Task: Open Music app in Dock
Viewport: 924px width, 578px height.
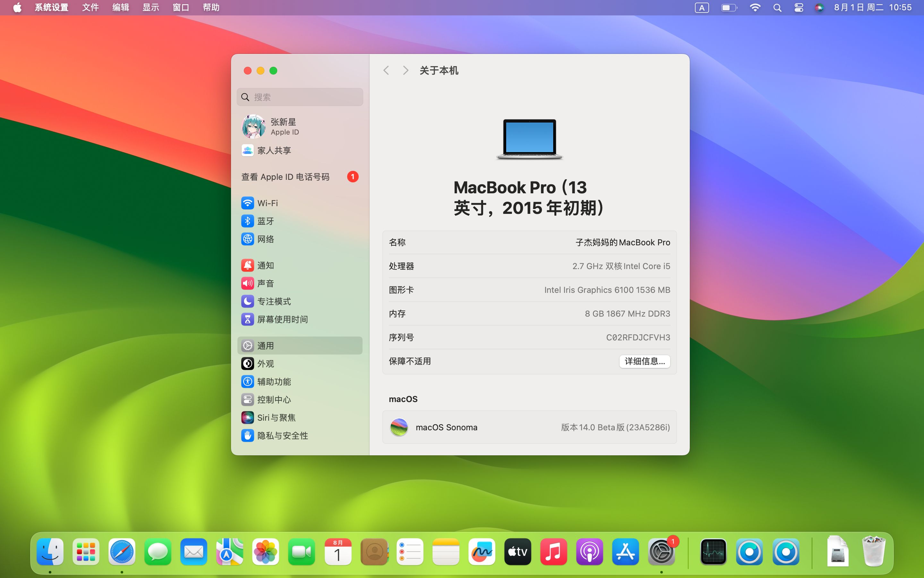Action: [553, 552]
